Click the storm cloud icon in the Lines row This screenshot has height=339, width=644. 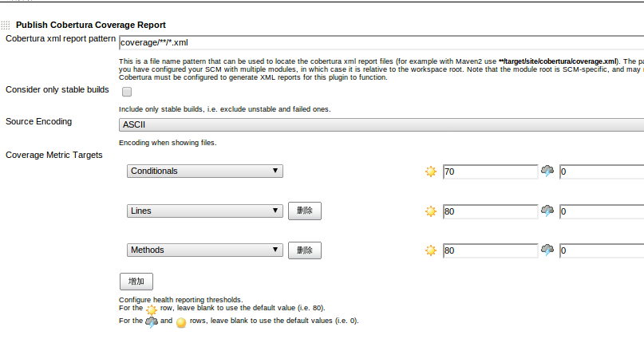[547, 211]
